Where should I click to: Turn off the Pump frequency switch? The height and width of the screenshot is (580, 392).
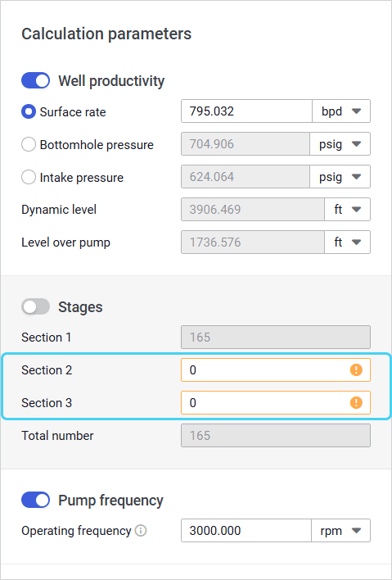35,500
